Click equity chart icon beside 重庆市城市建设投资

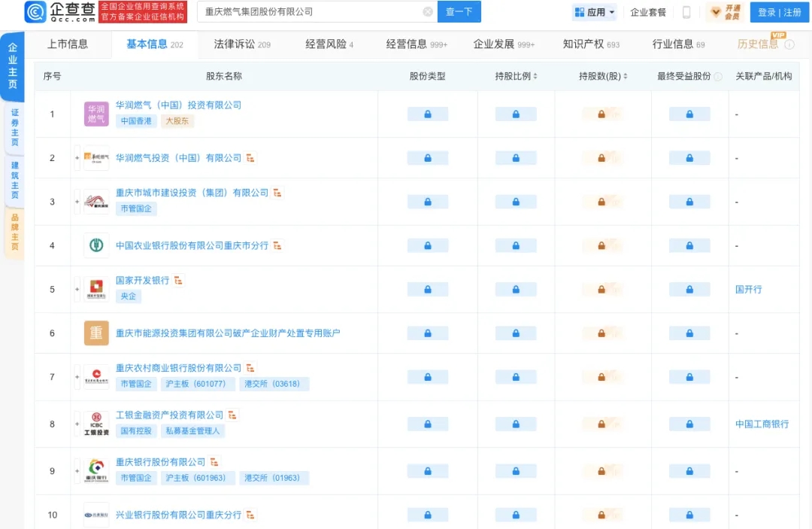277,193
